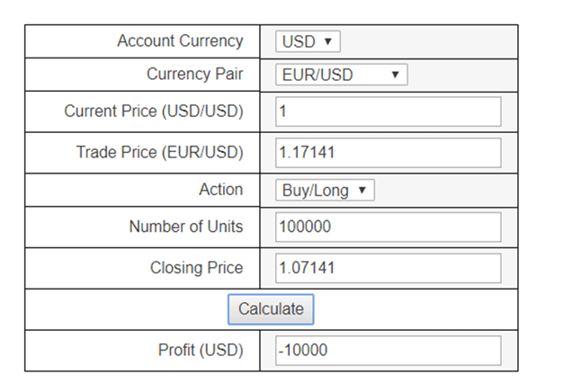The height and width of the screenshot is (392, 563).
Task: Focus the Current Price input field
Action: coord(388,112)
